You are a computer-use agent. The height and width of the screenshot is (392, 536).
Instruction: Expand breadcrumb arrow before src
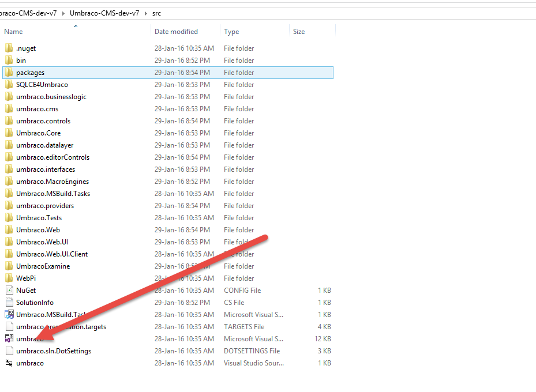click(x=145, y=13)
